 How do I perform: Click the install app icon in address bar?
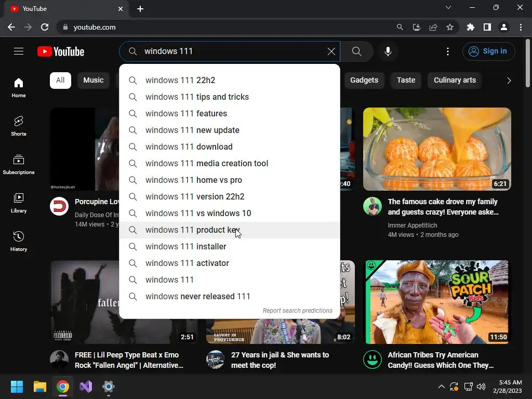[x=416, y=27]
